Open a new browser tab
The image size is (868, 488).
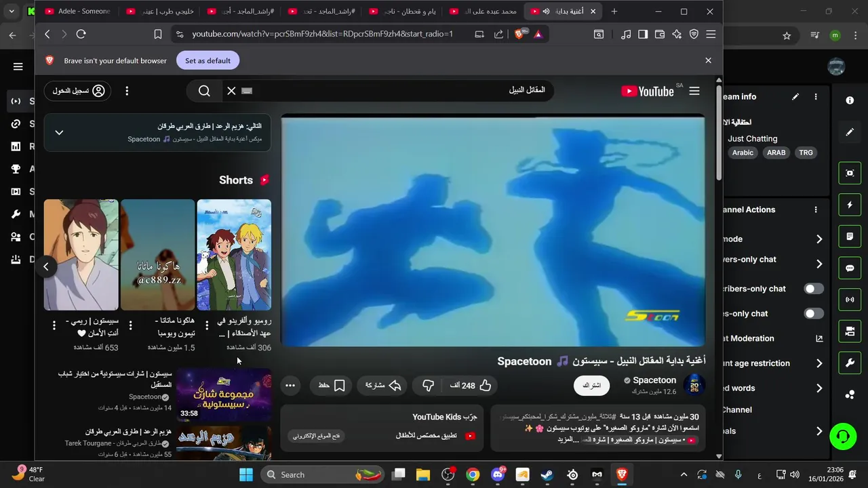614,12
